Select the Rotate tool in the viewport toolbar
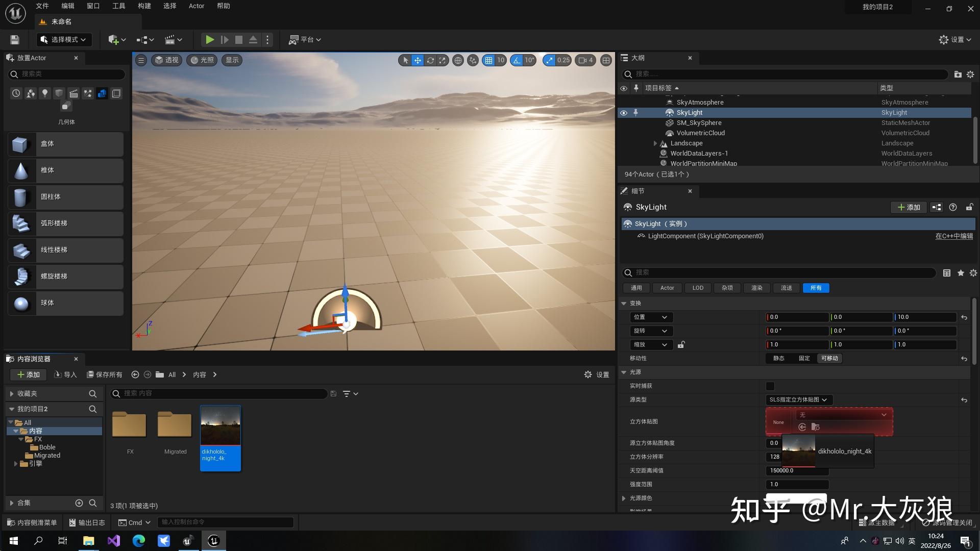 (x=430, y=60)
